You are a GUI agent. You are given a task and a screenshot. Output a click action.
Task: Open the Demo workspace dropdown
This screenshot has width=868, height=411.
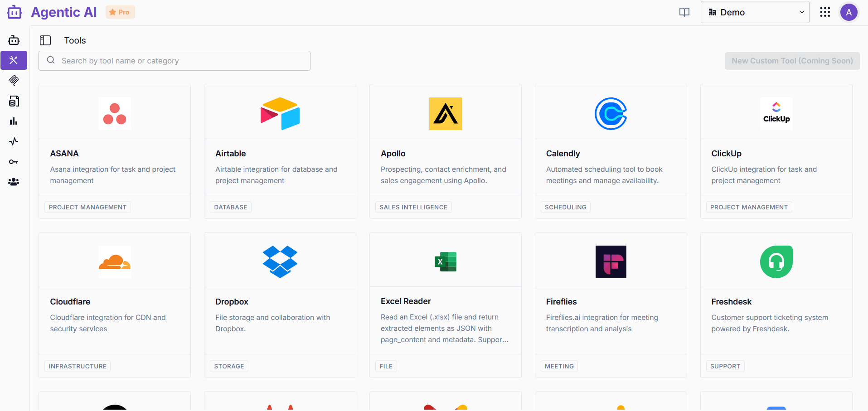point(755,12)
